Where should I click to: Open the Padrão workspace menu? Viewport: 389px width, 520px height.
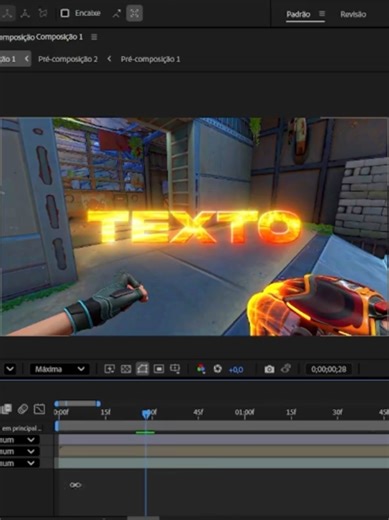click(322, 14)
